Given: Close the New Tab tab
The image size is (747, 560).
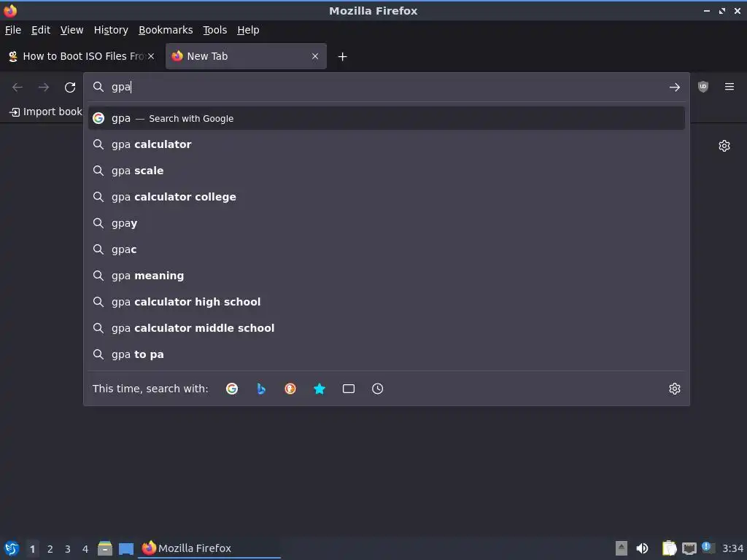Looking at the screenshot, I should click(x=315, y=56).
